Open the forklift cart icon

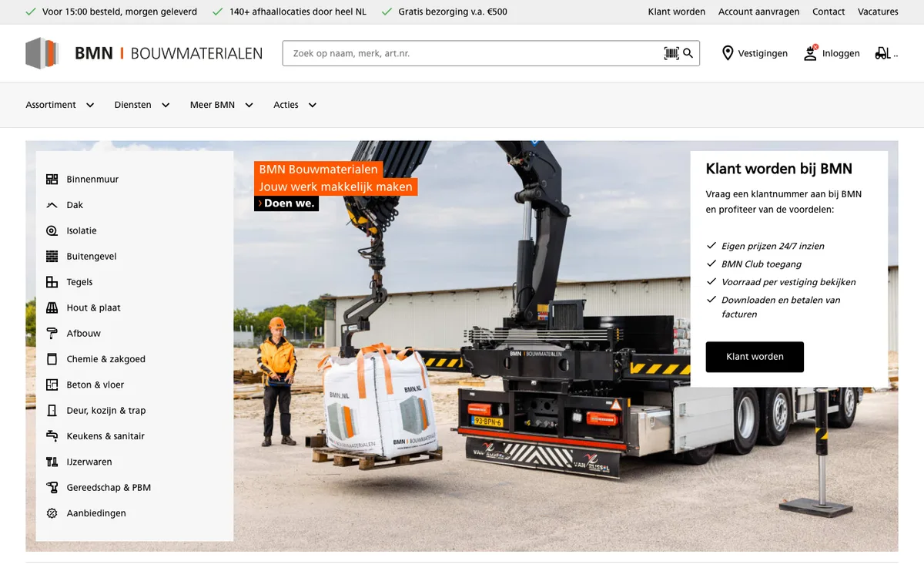click(883, 53)
